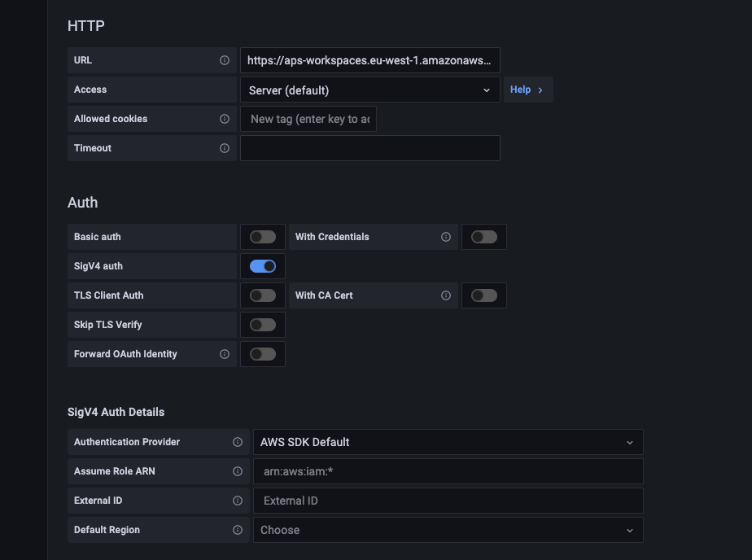This screenshot has height=560, width=752.
Task: Toggle Skip TLS Verify
Action: 262,324
